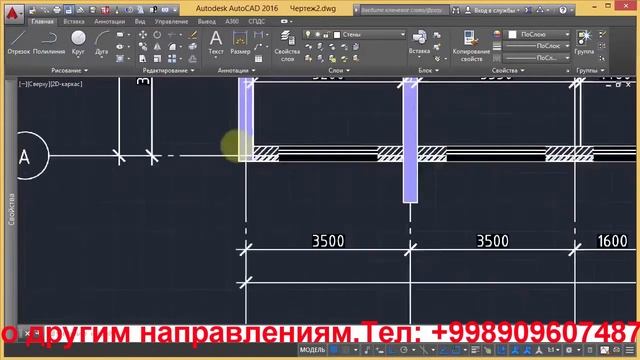Open Свойства слоя layer properties

[287, 46]
